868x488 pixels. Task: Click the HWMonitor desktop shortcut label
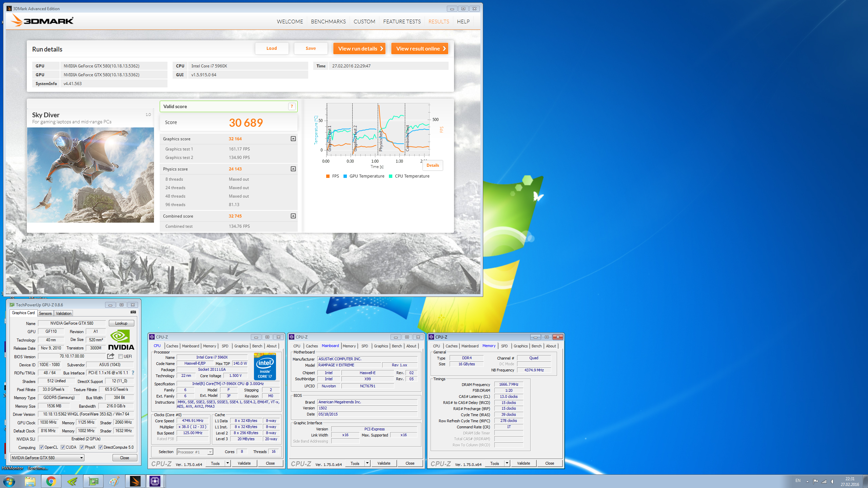click(13, 468)
